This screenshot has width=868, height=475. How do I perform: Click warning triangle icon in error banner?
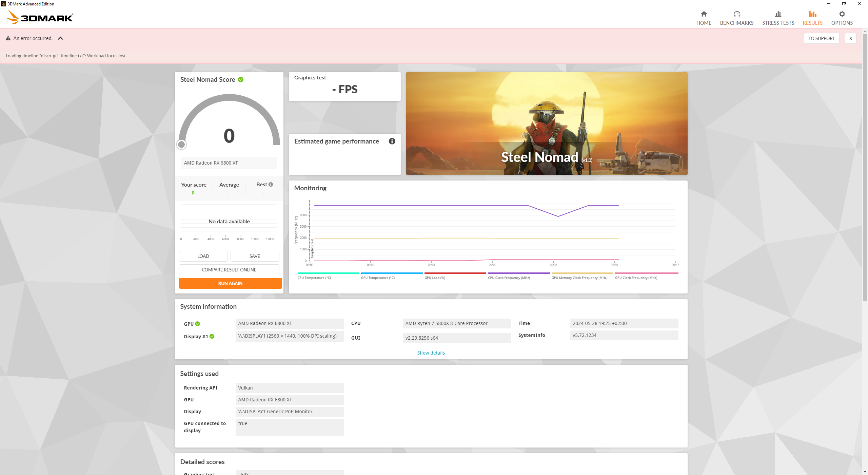pos(8,38)
